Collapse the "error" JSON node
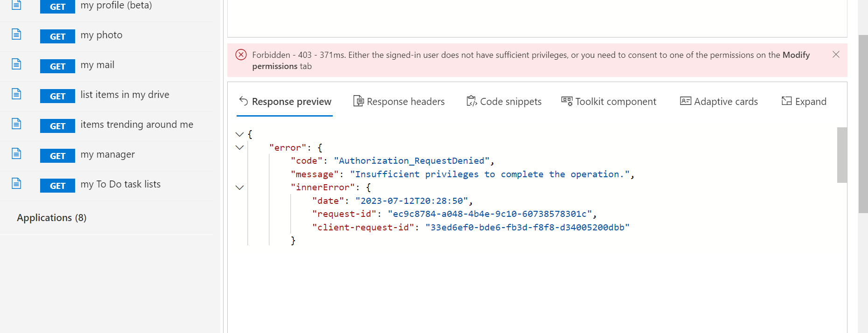Screen dimensions: 868x333 click(x=239, y=148)
